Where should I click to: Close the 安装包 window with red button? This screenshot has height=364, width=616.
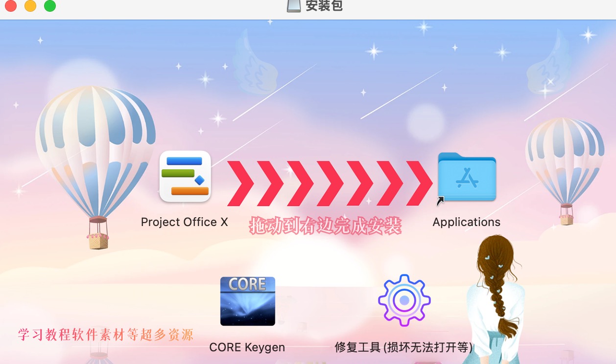point(11,6)
